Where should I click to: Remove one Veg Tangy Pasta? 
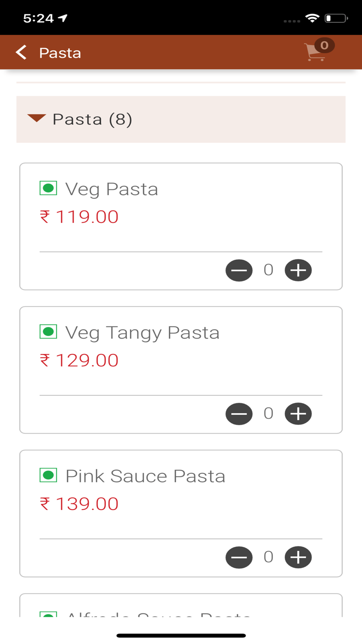[239, 414]
